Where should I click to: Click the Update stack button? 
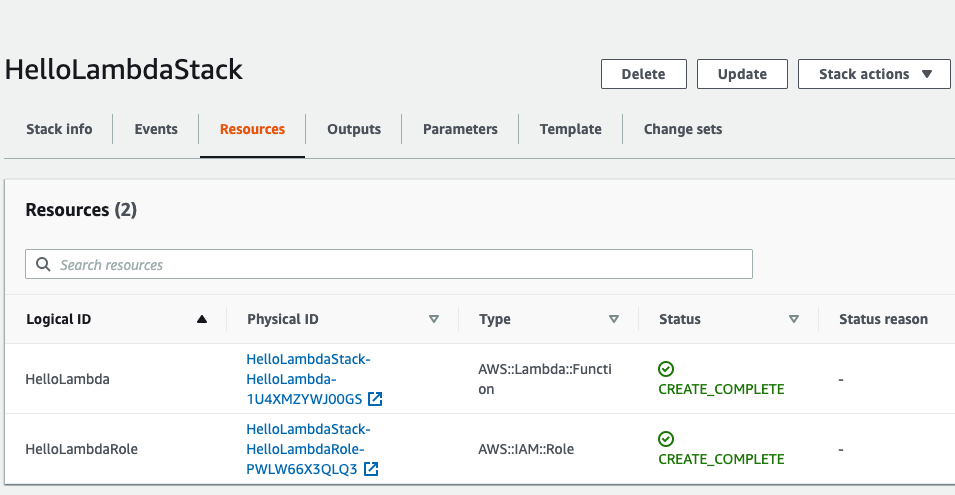coord(742,74)
